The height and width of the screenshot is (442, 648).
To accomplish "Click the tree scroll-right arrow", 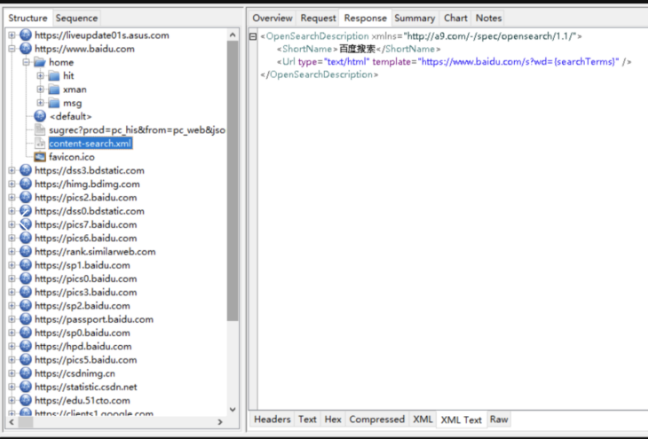I will coord(220,422).
